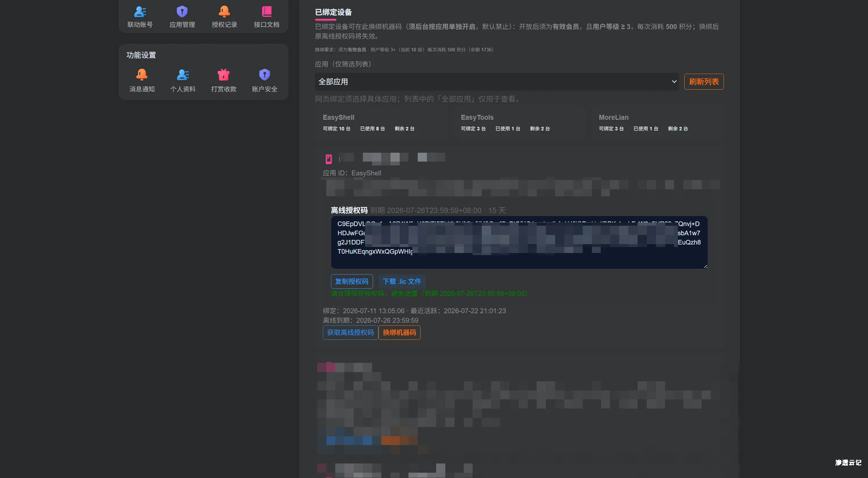Click the 应用 ID: EasyShell text
The height and width of the screenshot is (478, 868).
[x=352, y=173]
